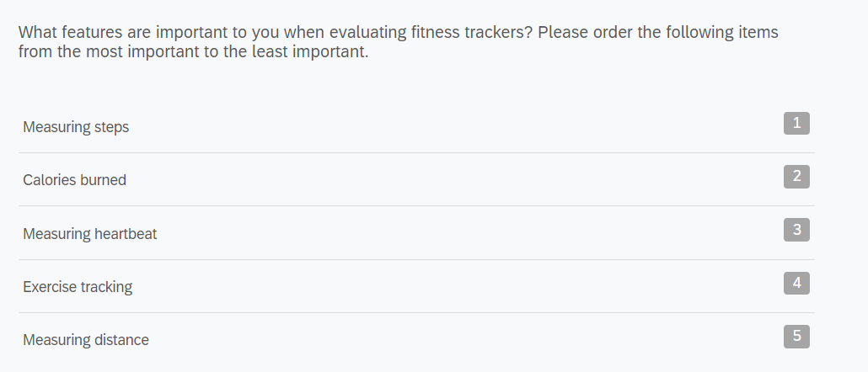868x372 pixels.
Task: Pick the Measuring heartbeat item
Action: coord(89,234)
